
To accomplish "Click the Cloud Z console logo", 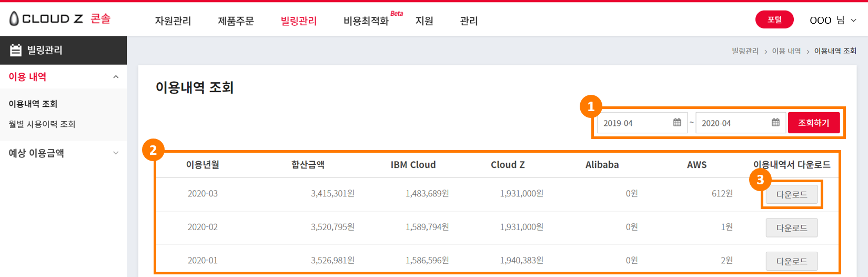I will point(60,19).
